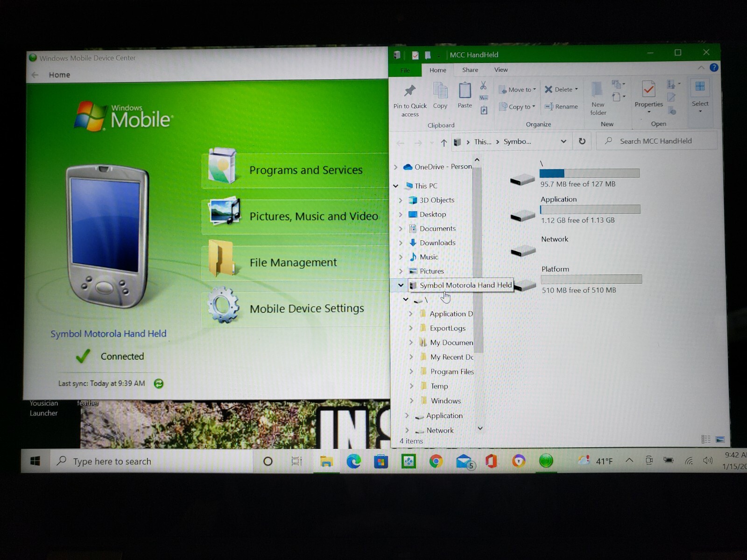Expand Program Files tree node
This screenshot has height=560, width=747.
[411, 371]
